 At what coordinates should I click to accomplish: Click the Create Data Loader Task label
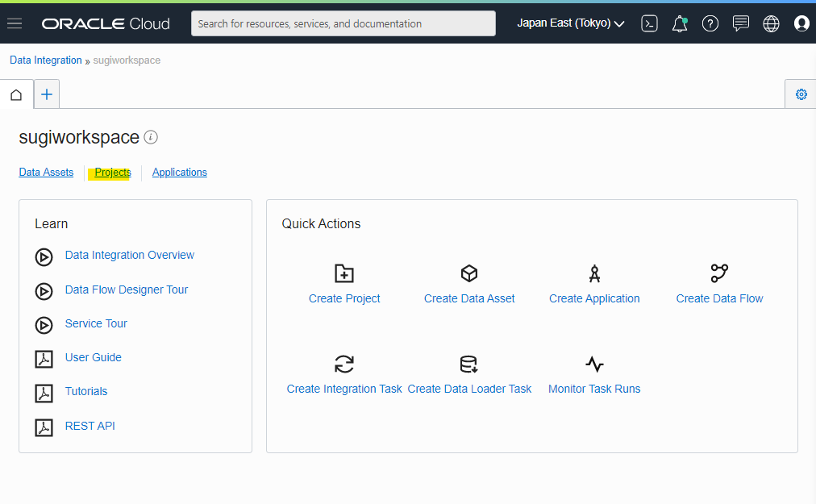[469, 389]
